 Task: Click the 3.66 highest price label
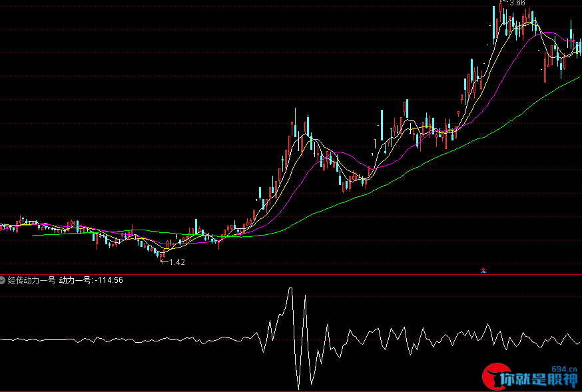pos(517,3)
